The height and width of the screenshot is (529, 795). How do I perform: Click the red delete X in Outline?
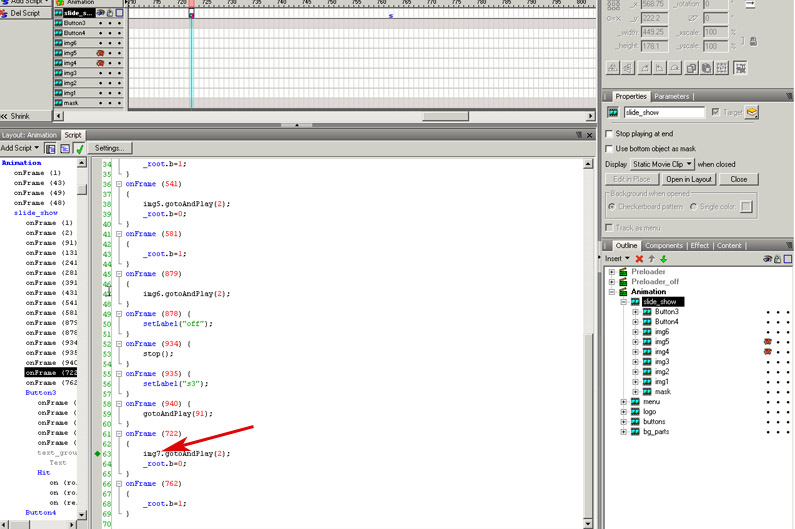639,259
